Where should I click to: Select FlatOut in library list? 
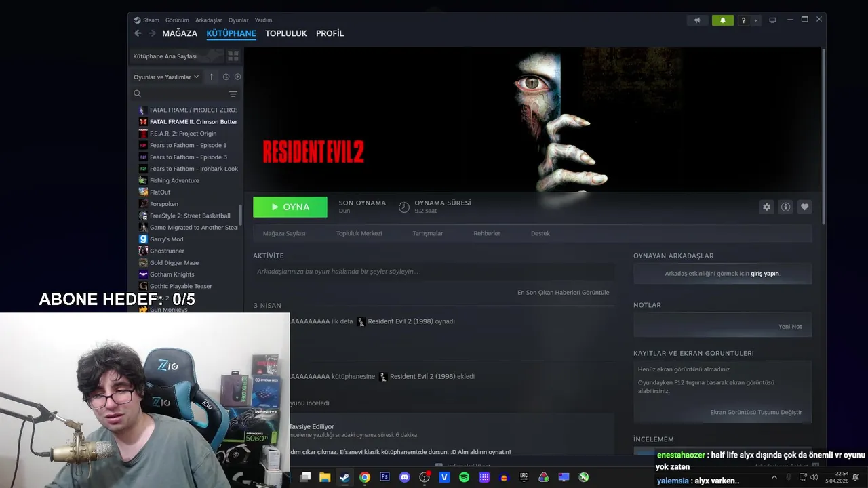[189, 192]
